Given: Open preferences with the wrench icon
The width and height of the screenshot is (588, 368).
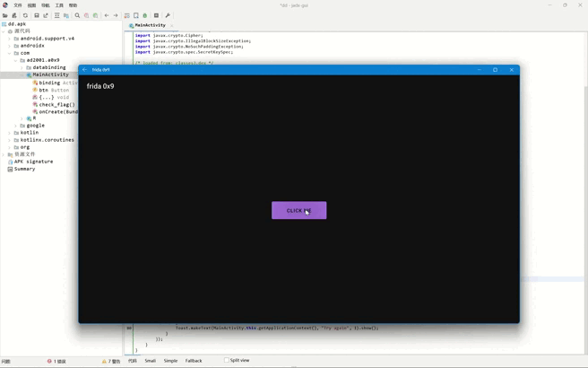Looking at the screenshot, I should point(168,15).
